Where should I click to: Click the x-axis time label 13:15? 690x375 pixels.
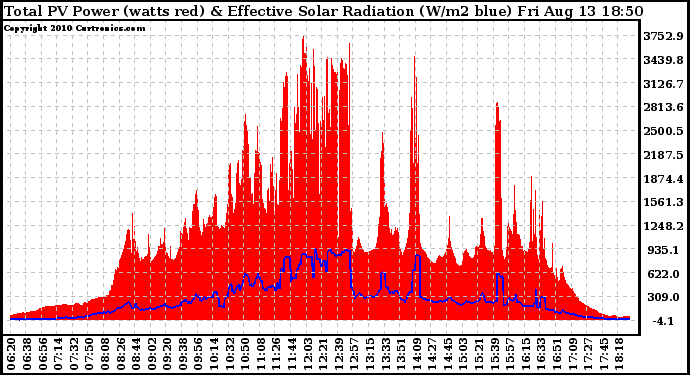(x=371, y=354)
